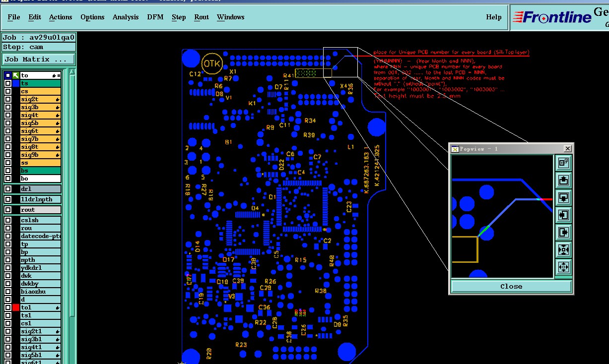The image size is (609, 364).
Task: Select the 'sig5b1' layer row
Action: coord(41,355)
